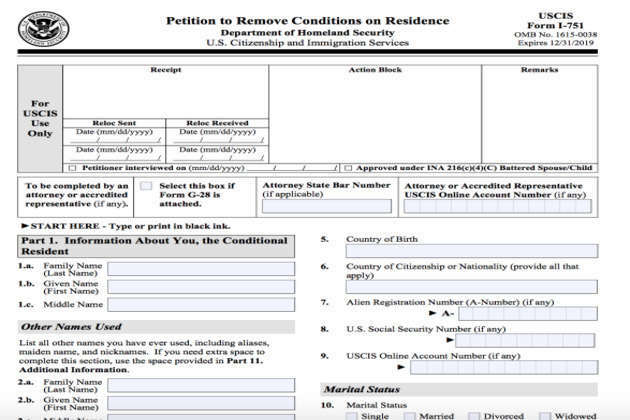This screenshot has height=420, width=630.
Task: Click "Part 1. Information About You" heading
Action: tap(154, 246)
